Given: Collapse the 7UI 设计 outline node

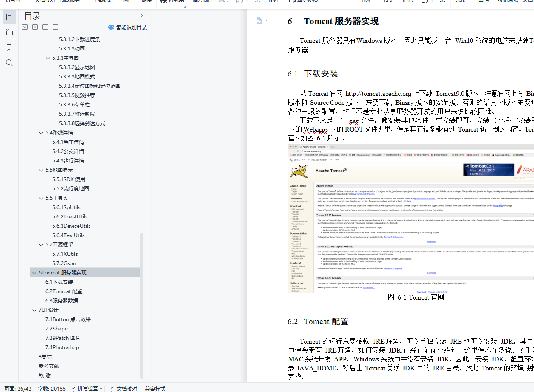Looking at the screenshot, I should [x=34, y=310].
